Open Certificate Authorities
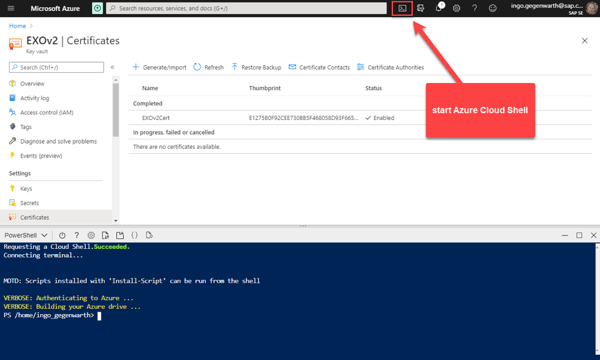Screen dimensions: 600x360 (x=390, y=67)
